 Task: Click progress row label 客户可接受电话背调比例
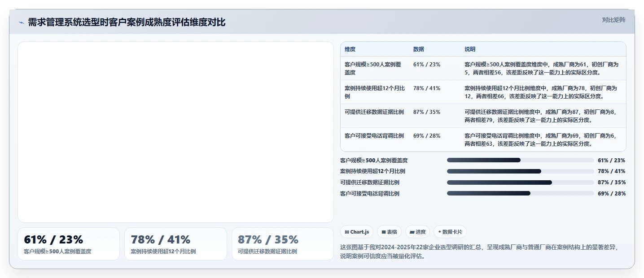(x=370, y=194)
